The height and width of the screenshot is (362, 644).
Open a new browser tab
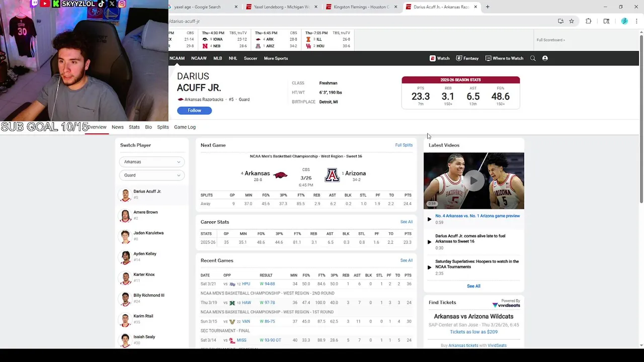tap(488, 7)
